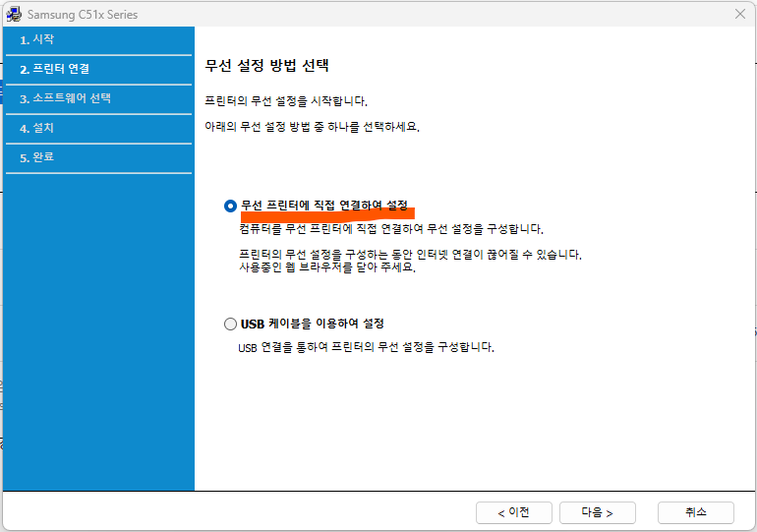Viewport: 757px width, 532px height.
Task: Select the direct wireless printer connection radio option
Action: coord(230,207)
